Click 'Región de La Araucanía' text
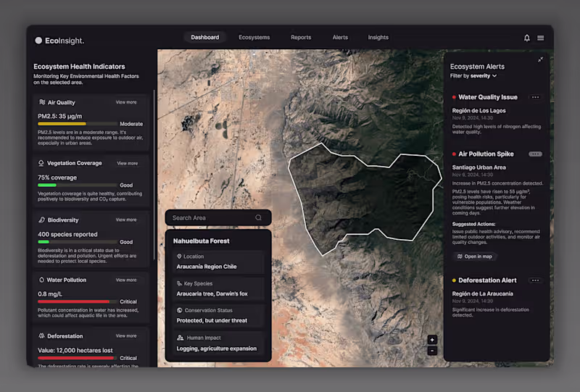 tap(482, 293)
